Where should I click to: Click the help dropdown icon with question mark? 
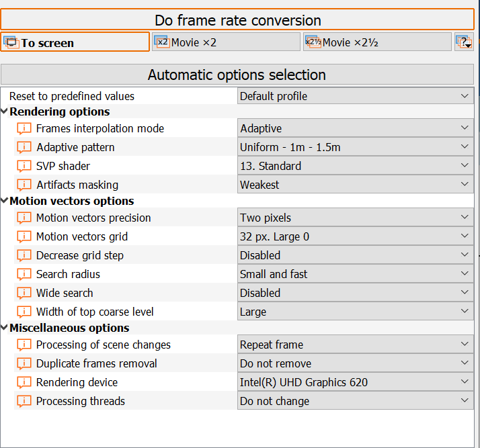pos(464,42)
